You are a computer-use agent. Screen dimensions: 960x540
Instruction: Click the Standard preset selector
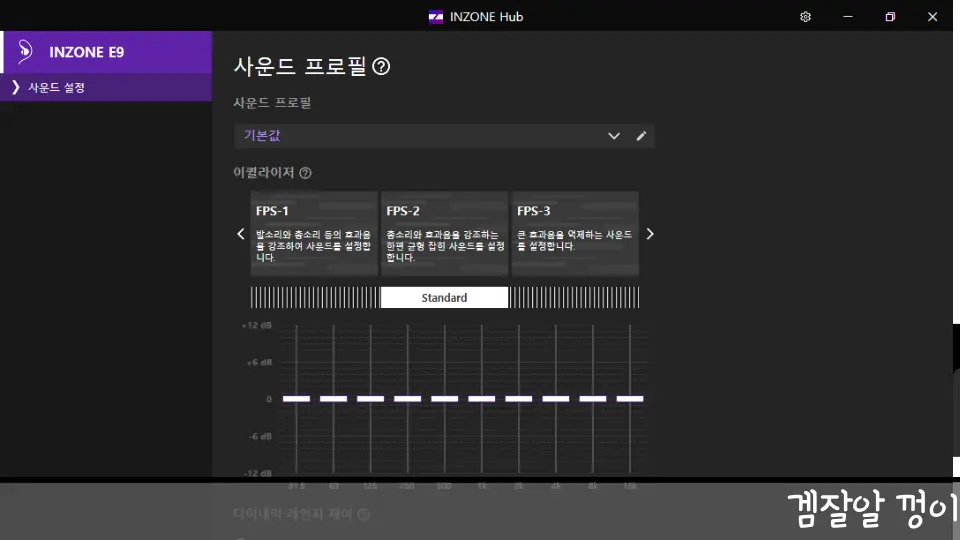444,298
